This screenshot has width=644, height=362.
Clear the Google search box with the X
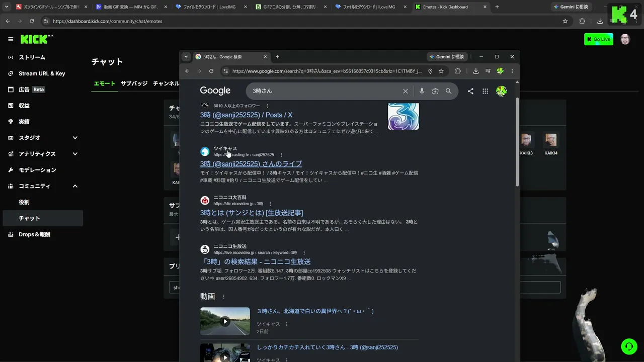coord(406,91)
